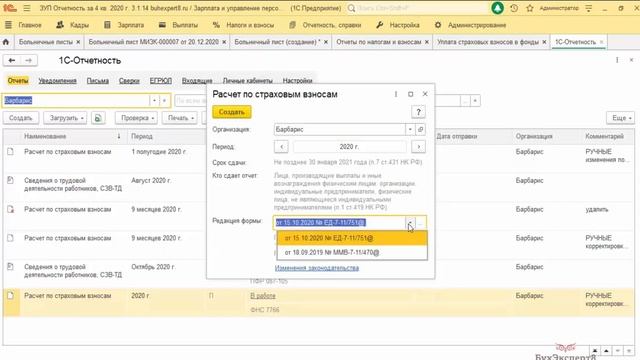Viewport: 640px width, 360px height.
Task: Click the document icon of the 1 полугодие 2020 row
Action: click(11, 151)
